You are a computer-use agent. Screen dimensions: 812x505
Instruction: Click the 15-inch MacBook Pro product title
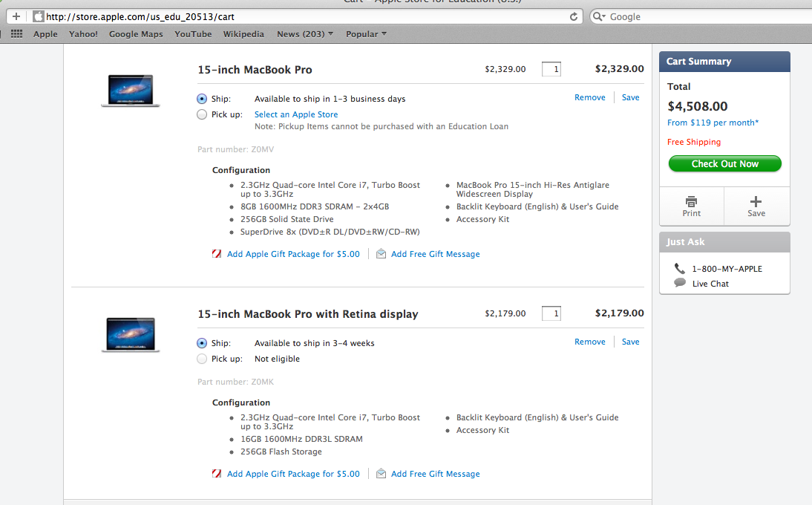point(255,70)
